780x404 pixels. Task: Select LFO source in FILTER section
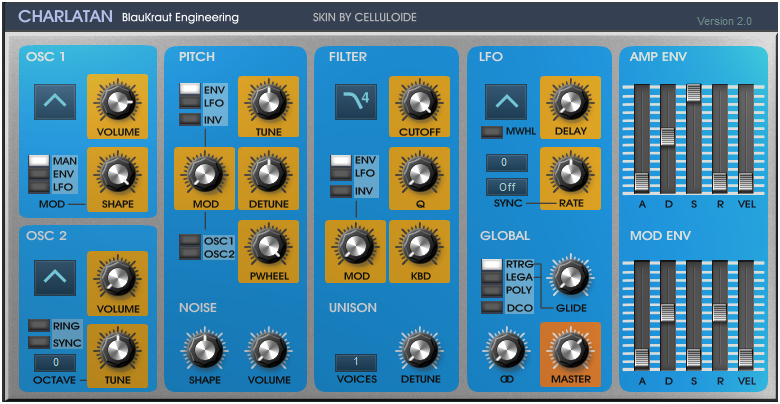(x=341, y=174)
